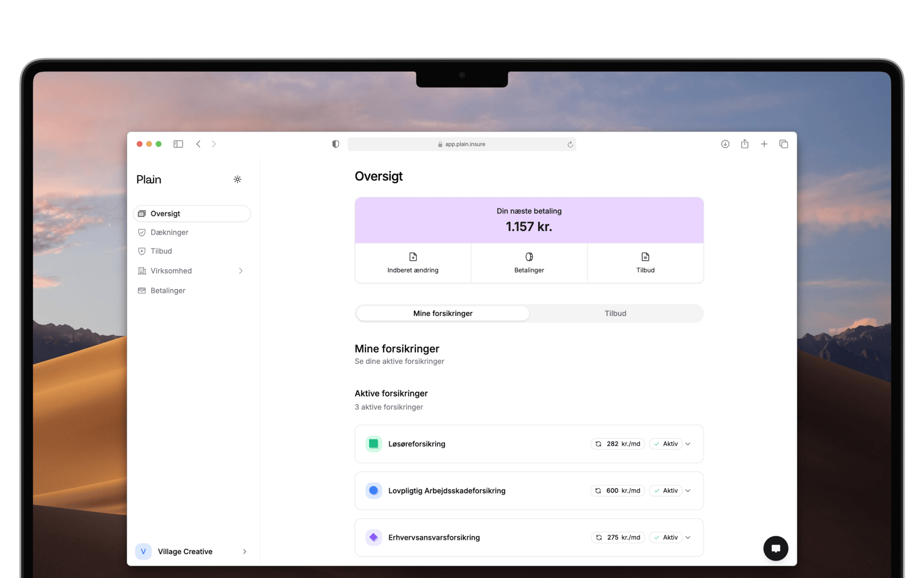This screenshot has width=924, height=578.
Task: Open Betalinger in the sidebar
Action: pyautogui.click(x=192, y=290)
